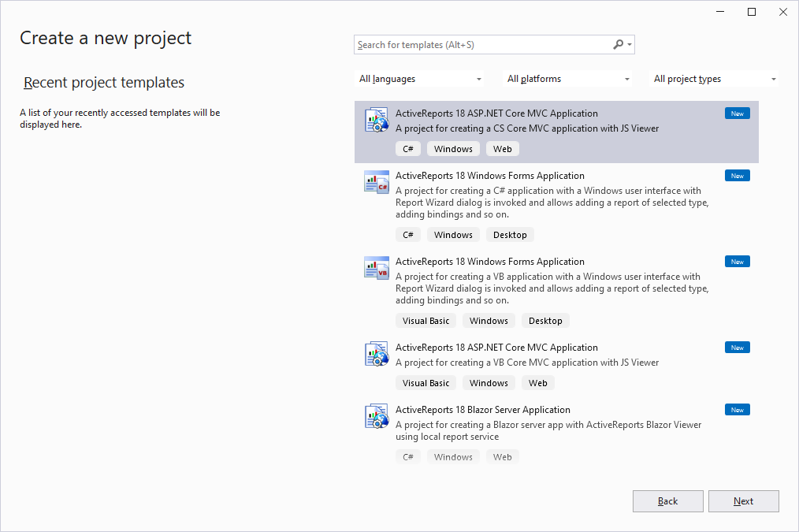
Task: Maximize the Create a new project window
Action: point(752,12)
